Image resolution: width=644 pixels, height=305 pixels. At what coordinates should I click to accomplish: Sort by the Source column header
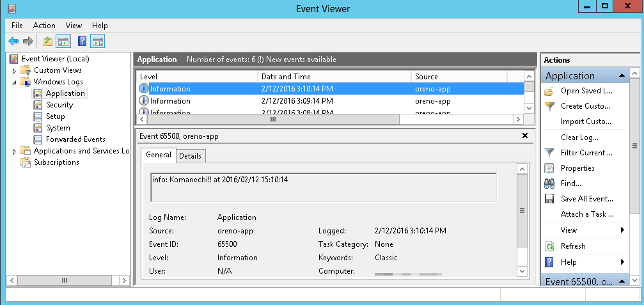(x=459, y=77)
